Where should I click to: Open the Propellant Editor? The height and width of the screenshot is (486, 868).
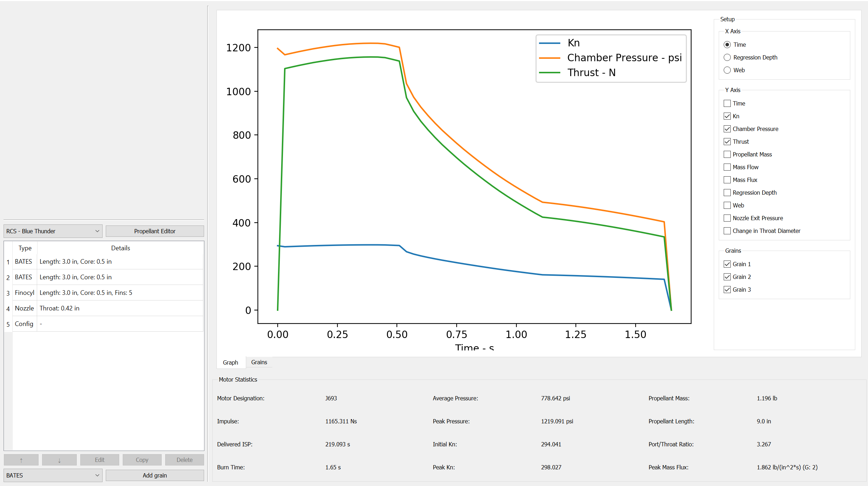tap(155, 231)
